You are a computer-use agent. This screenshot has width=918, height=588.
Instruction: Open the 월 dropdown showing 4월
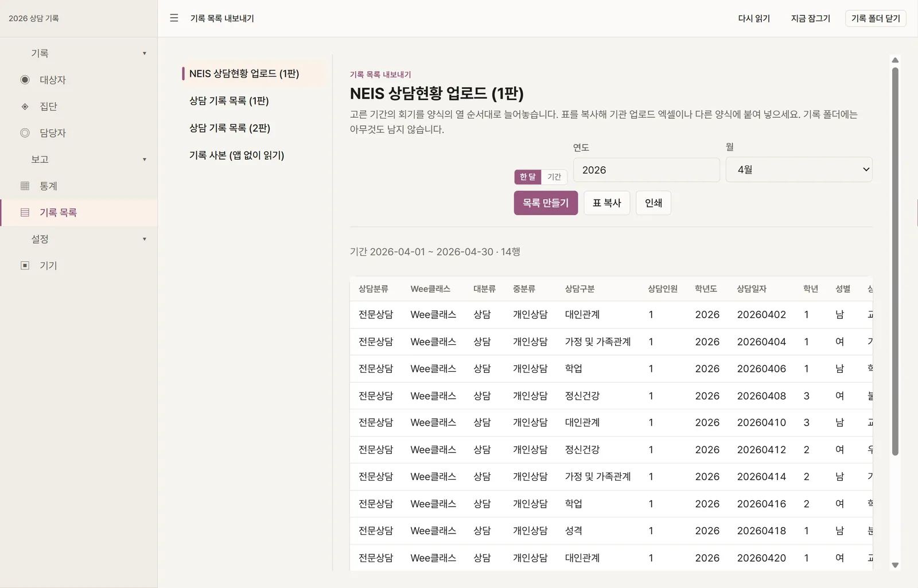(x=799, y=170)
